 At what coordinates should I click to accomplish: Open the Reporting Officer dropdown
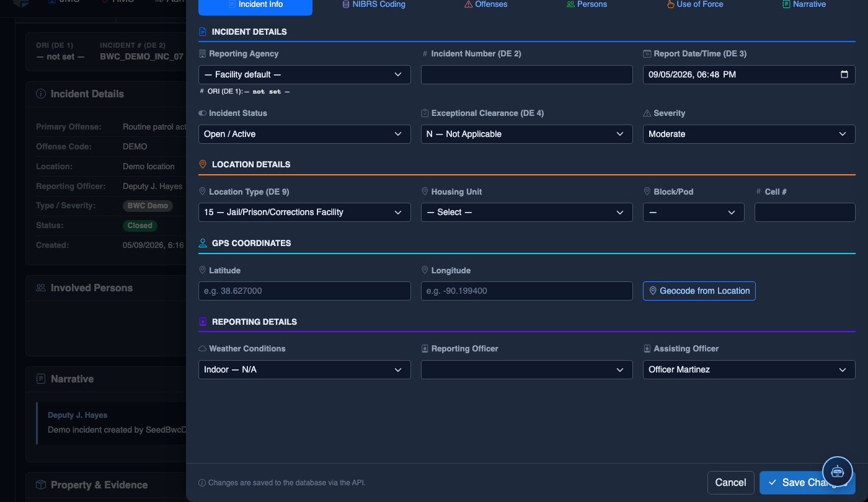click(527, 369)
